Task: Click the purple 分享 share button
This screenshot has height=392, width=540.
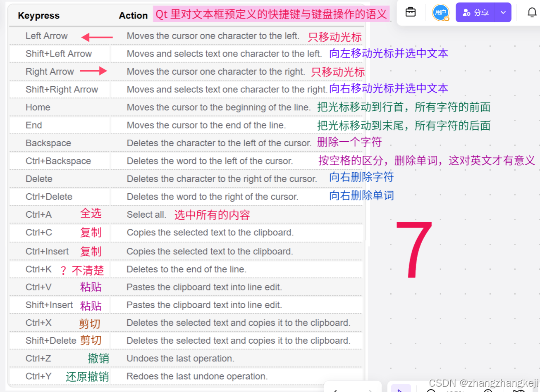Action: point(475,12)
